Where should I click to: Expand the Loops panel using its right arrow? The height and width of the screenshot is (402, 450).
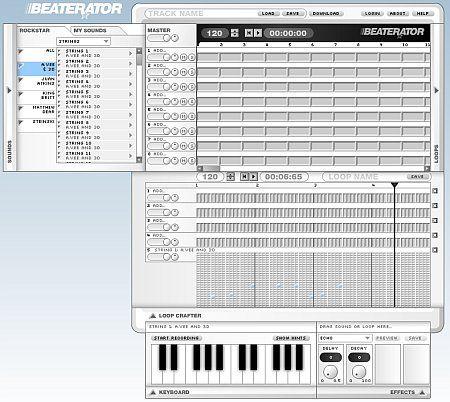point(436,90)
